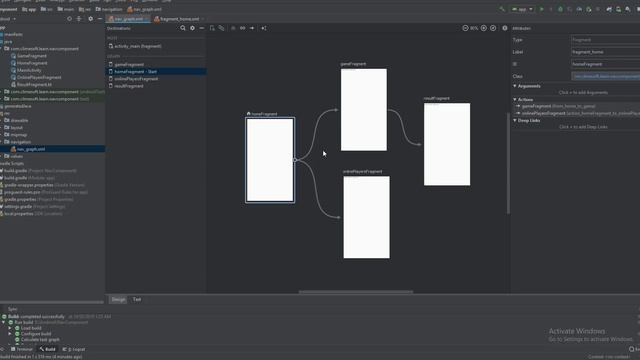Zoom out the navigation graph
Viewport: 640px width, 360px height.
[x=465, y=28]
